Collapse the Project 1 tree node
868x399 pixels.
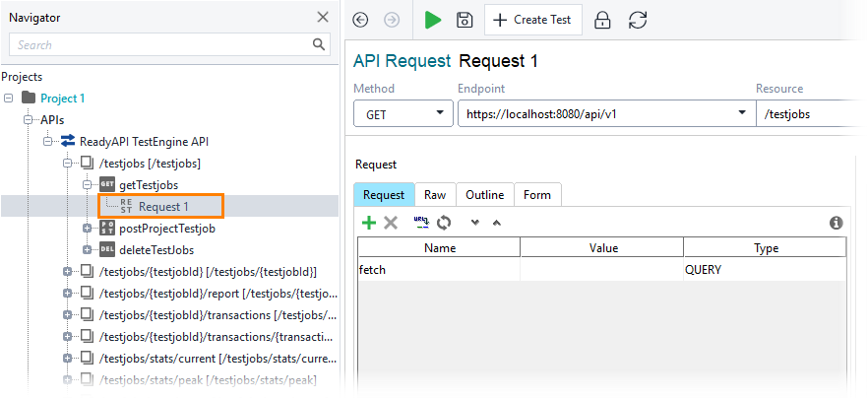[8, 99]
